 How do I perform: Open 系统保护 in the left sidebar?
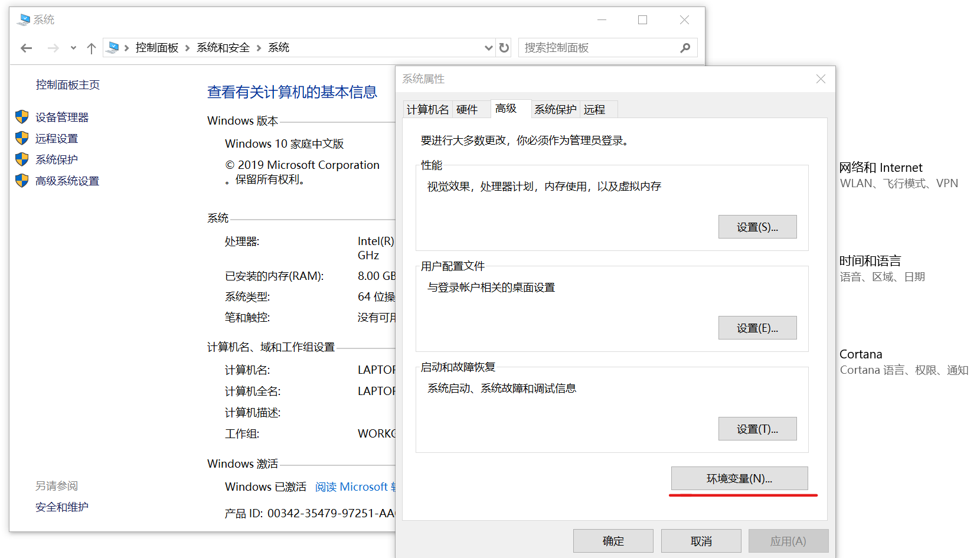coord(56,159)
